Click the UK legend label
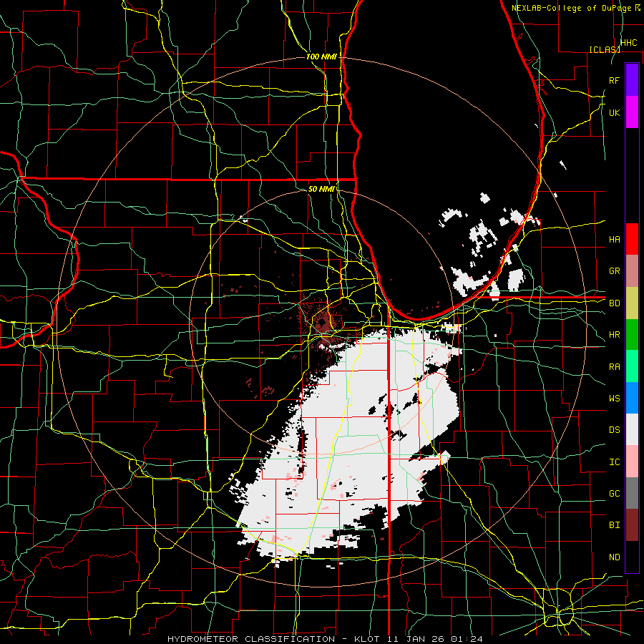Viewport: 644px width, 644px height. (x=614, y=112)
